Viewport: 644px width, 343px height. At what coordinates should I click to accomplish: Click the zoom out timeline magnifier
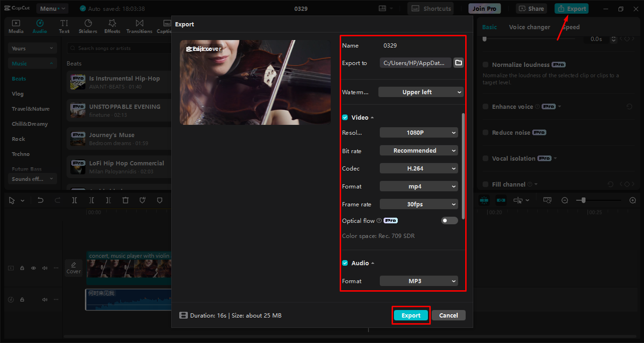coord(565,200)
